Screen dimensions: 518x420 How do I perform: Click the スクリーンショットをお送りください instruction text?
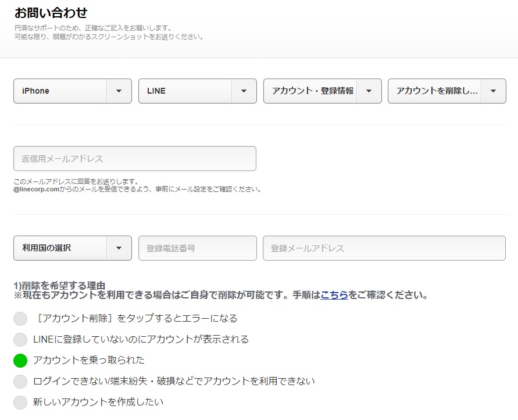(x=109, y=37)
